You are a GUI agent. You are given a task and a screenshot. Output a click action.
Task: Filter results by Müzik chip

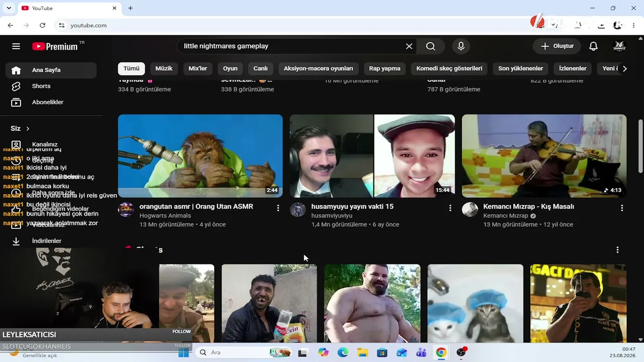164,68
